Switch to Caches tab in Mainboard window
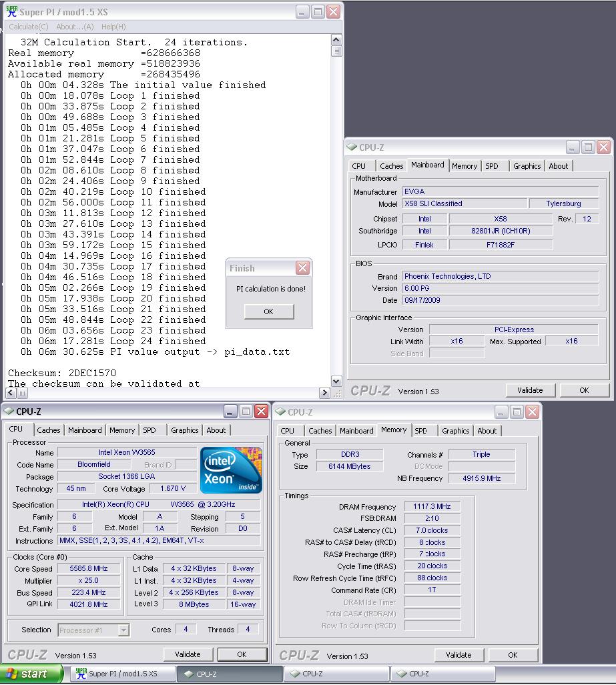This screenshot has height=685, width=616. [391, 166]
